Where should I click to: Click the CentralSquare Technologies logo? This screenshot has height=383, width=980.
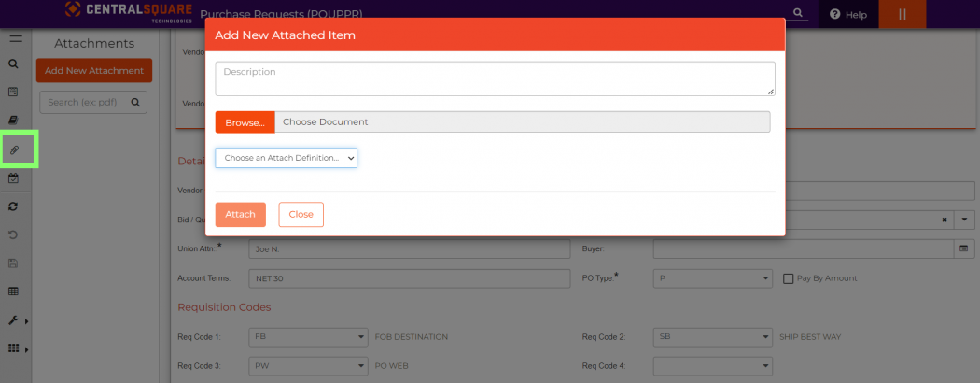(128, 11)
